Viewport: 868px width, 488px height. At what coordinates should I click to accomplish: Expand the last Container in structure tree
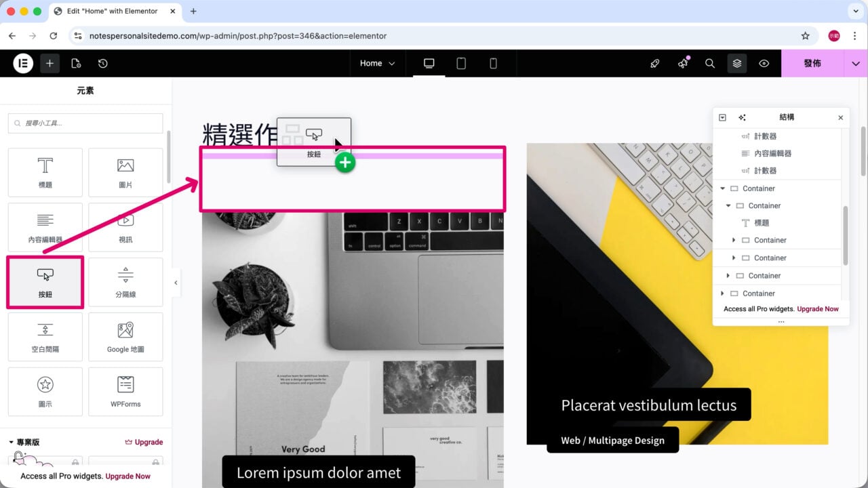tap(722, 293)
